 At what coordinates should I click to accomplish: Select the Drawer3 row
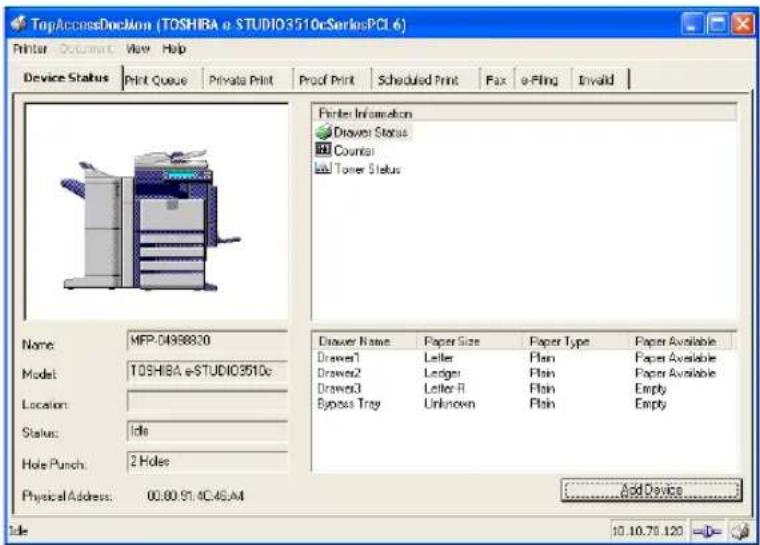523,388
